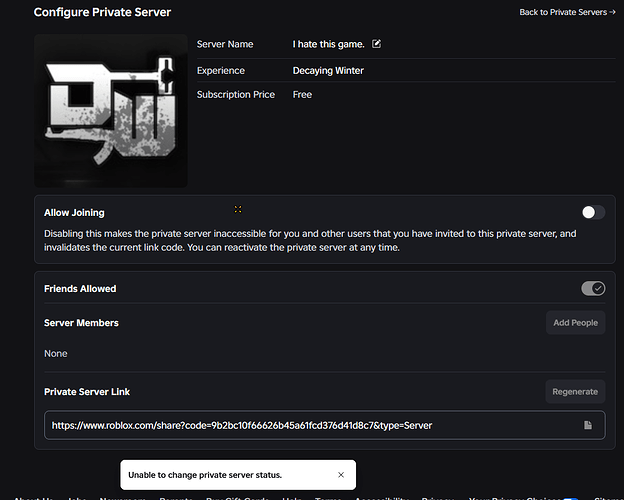The width and height of the screenshot is (624, 500).
Task: Click inside the private server link field
Action: coord(324,425)
